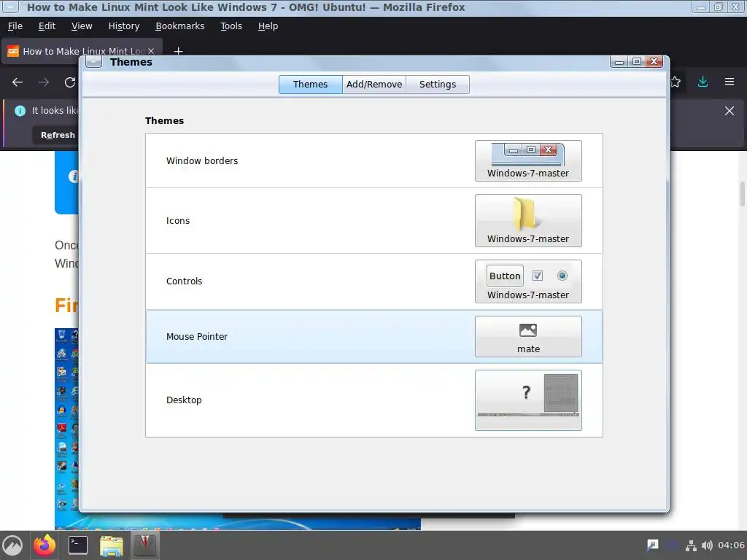
Task: Open the Firefox Bookmarks menu
Action: (179, 26)
